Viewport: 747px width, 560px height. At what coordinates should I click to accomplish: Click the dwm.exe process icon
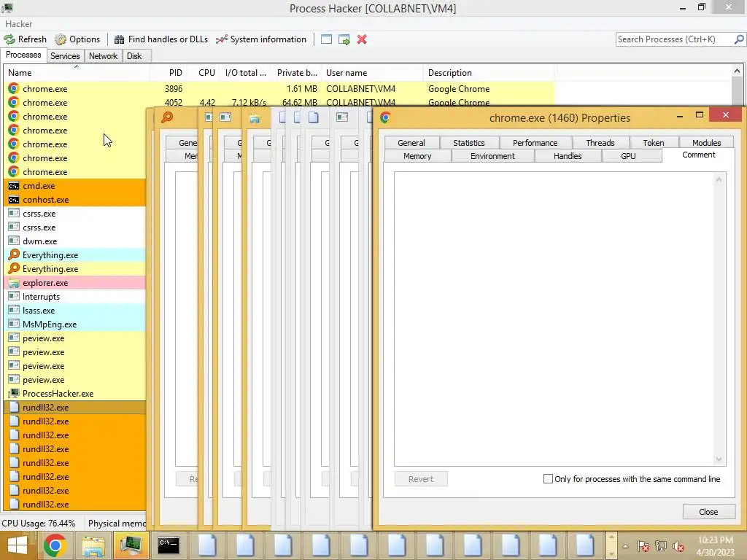click(x=14, y=241)
